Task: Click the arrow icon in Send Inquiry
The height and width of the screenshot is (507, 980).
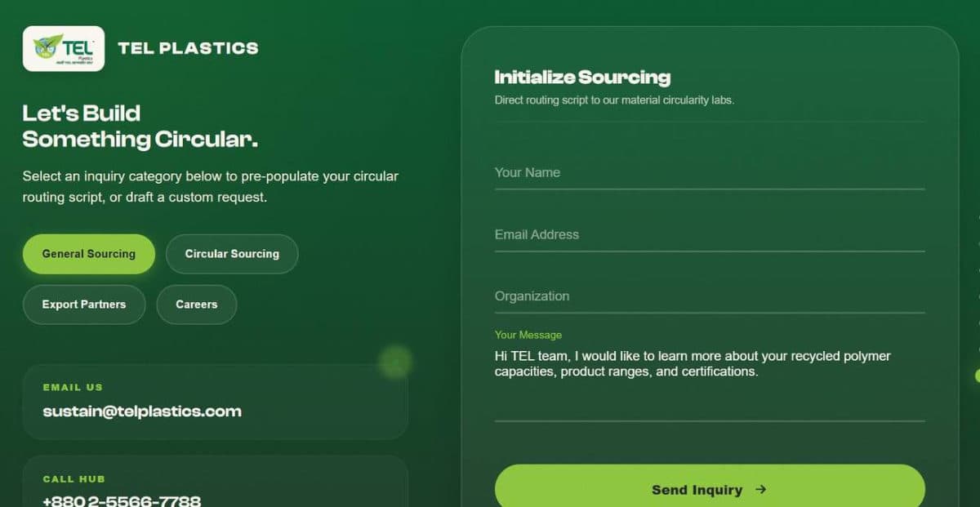Action: 761,490
